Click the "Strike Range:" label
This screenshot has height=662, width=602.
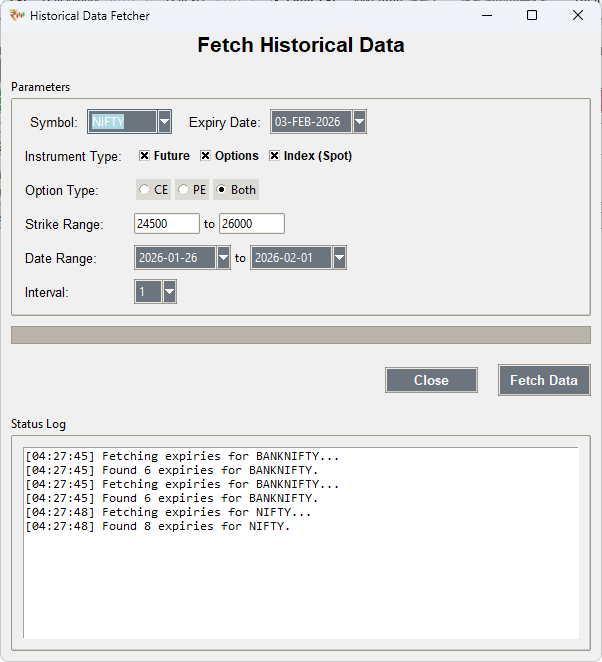point(64,224)
